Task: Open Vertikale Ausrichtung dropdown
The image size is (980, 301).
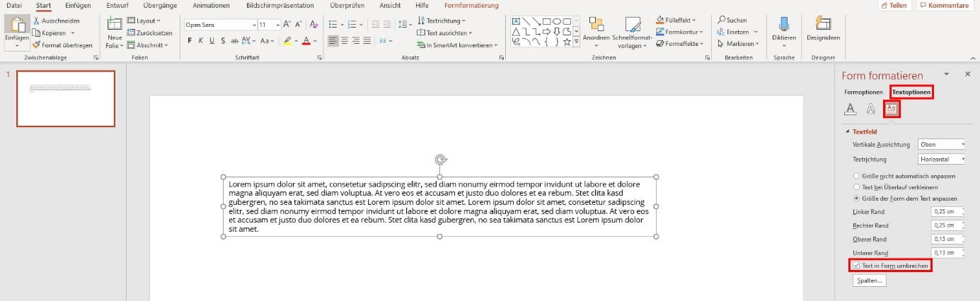Action: tap(941, 145)
